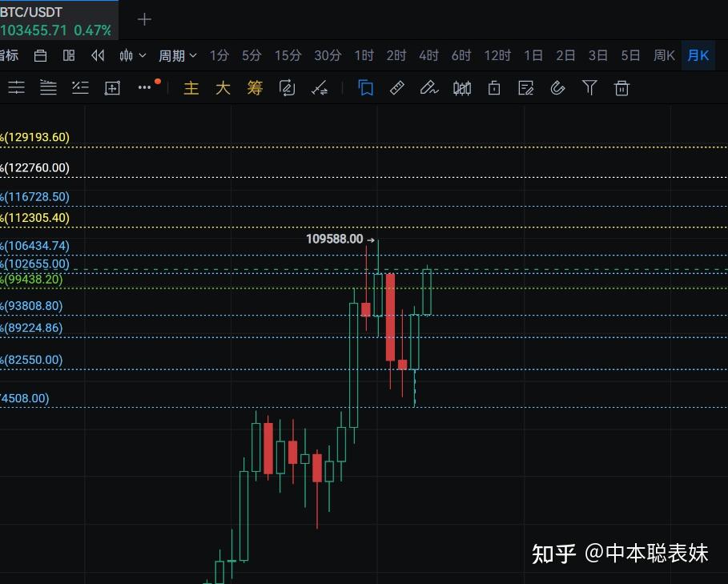Open the more tools ellipsis menu

[x=144, y=87]
